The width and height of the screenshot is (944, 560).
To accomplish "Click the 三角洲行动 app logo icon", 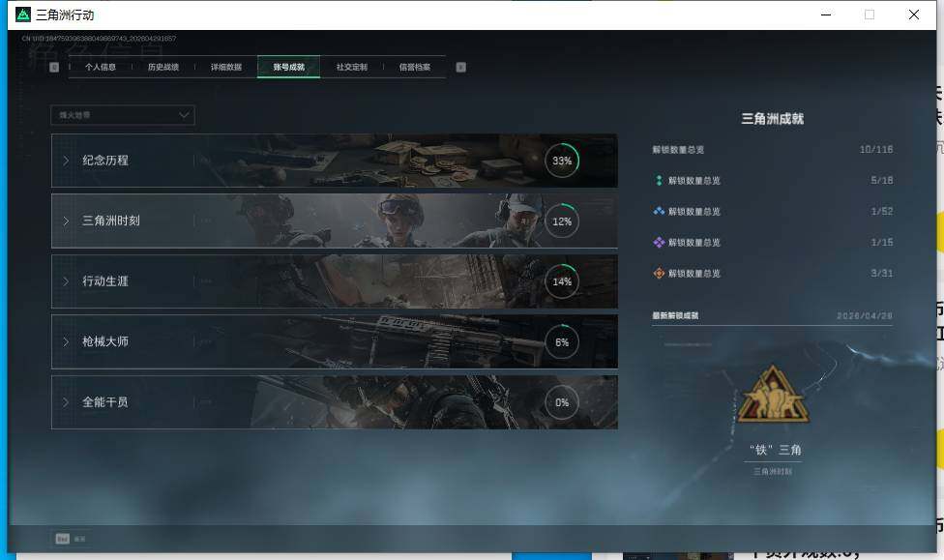I will (x=23, y=15).
